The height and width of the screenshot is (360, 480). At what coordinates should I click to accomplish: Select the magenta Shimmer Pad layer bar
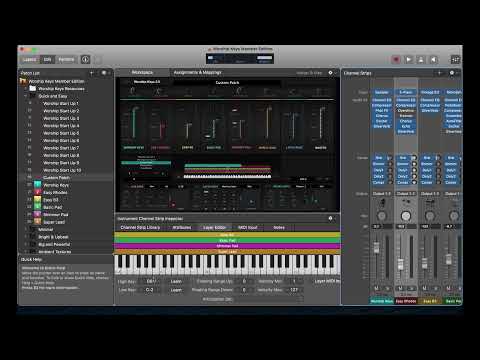pyautogui.click(x=227, y=246)
